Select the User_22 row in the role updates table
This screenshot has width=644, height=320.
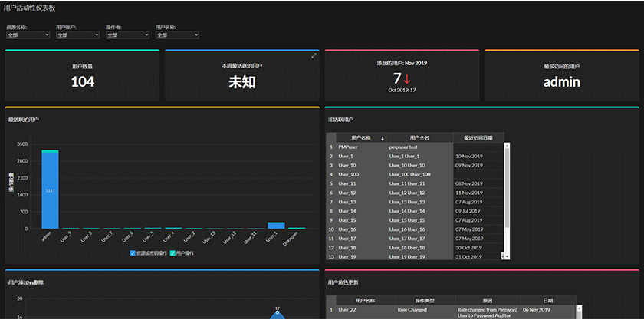pos(451,312)
